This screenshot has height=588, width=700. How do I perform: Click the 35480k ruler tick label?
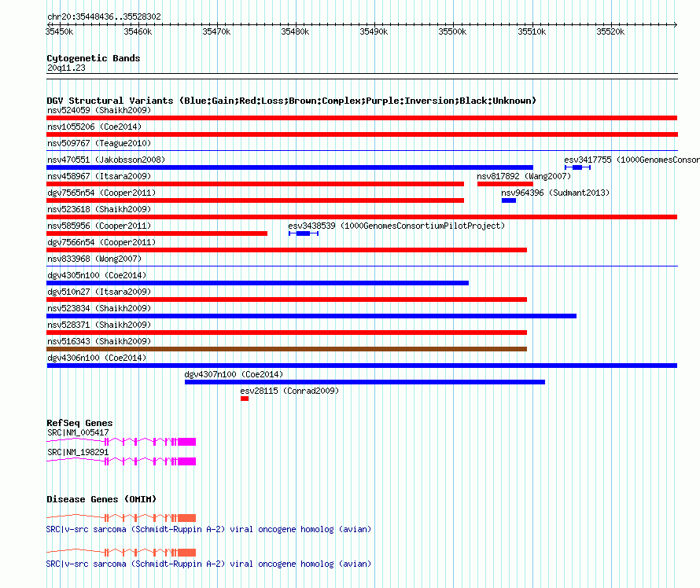(295, 31)
